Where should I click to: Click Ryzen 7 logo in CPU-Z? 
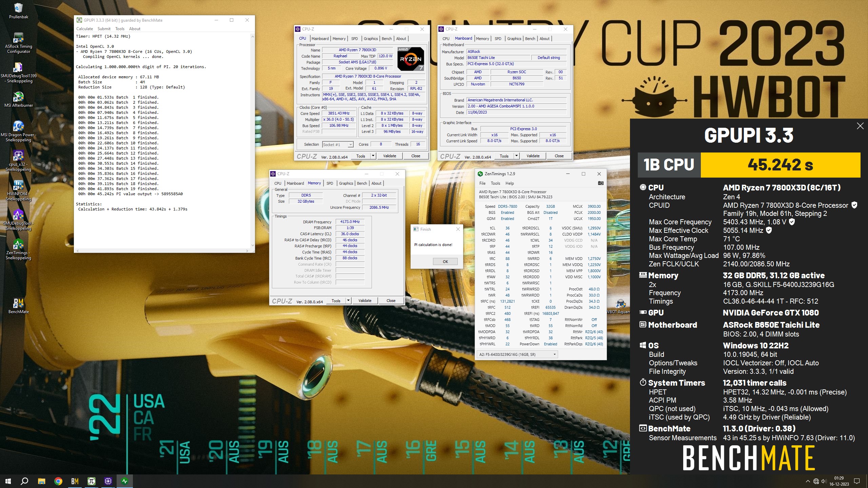[411, 59]
